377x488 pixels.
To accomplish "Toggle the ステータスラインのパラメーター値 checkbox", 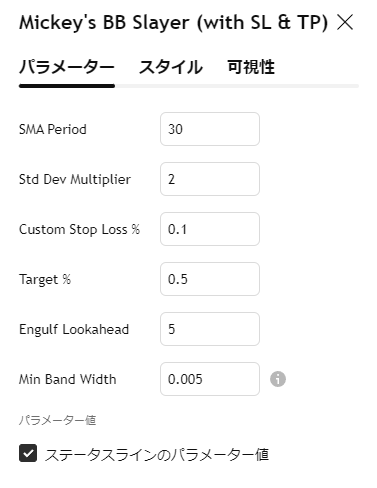I will pyautogui.click(x=28, y=453).
